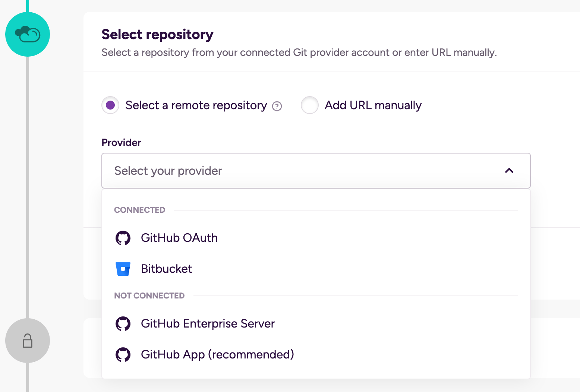580x392 pixels.
Task: Click the upward chevron in the provider field
Action: click(509, 171)
